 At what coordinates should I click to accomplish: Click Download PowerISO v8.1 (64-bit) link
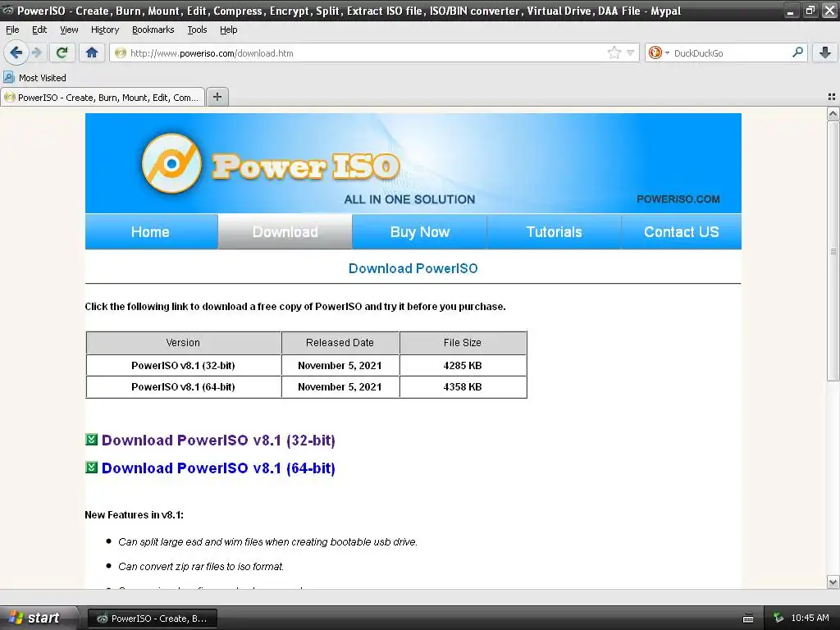218,468
